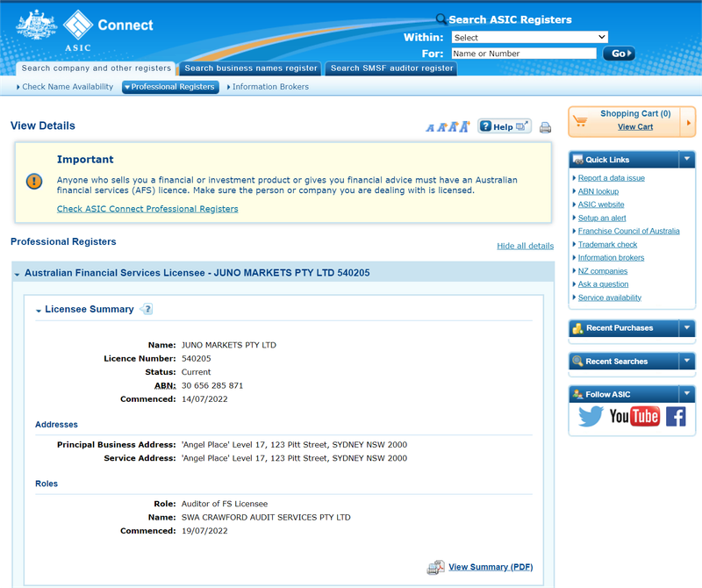Click the ASIC Connect logo
Screen dimensions: 702x588
pyautogui.click(x=84, y=31)
